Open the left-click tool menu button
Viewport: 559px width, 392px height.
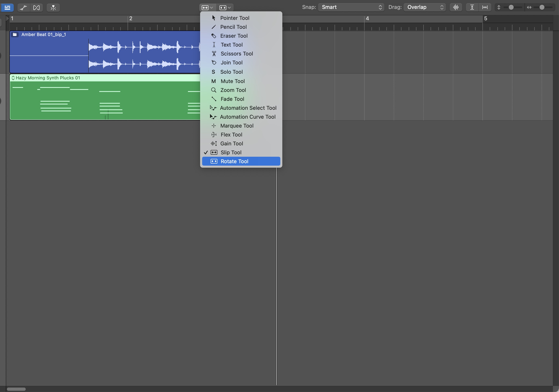pos(207,7)
